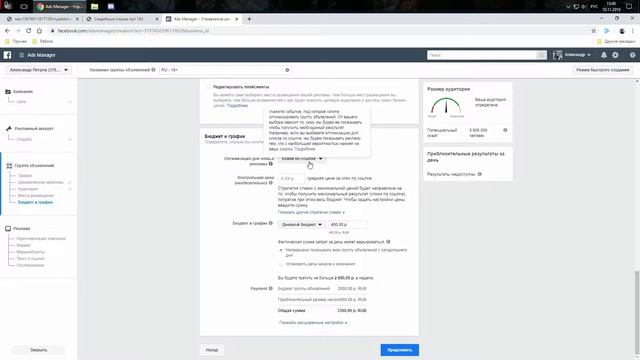Click the Рекламный аккаунт icon in sidebar
The image size is (640, 360).
click(9, 129)
